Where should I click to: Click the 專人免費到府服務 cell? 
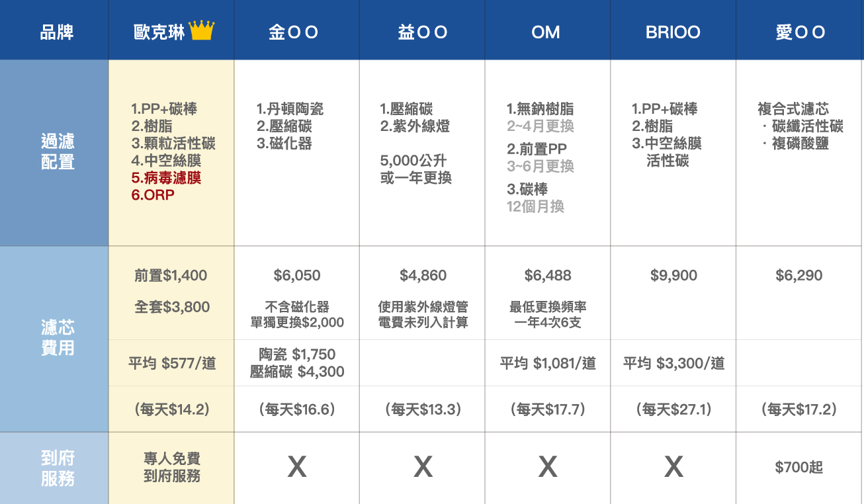pyautogui.click(x=171, y=467)
